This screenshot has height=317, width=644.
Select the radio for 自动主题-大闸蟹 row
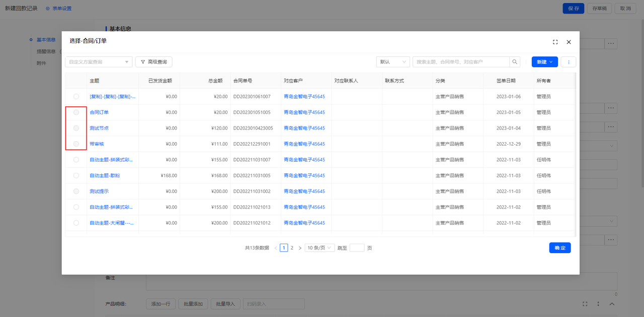coord(76,223)
